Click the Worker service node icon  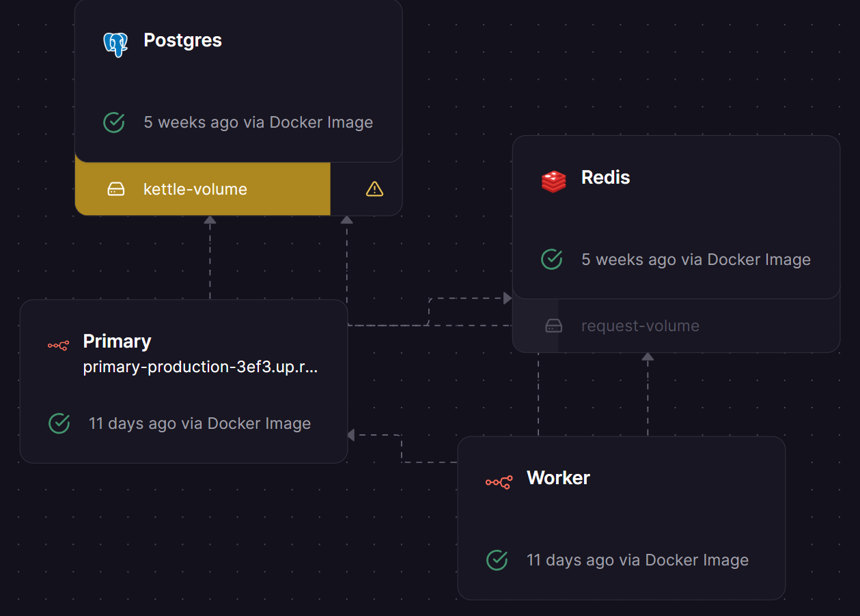click(x=499, y=483)
